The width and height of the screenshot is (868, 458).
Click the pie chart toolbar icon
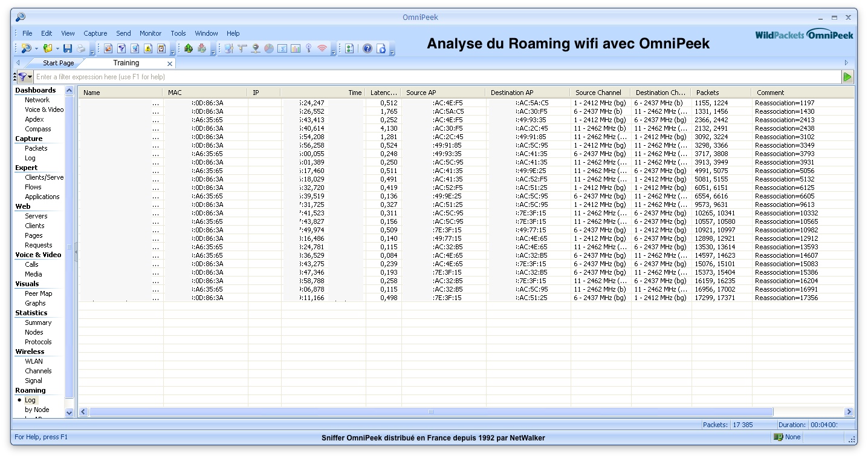pos(269,48)
